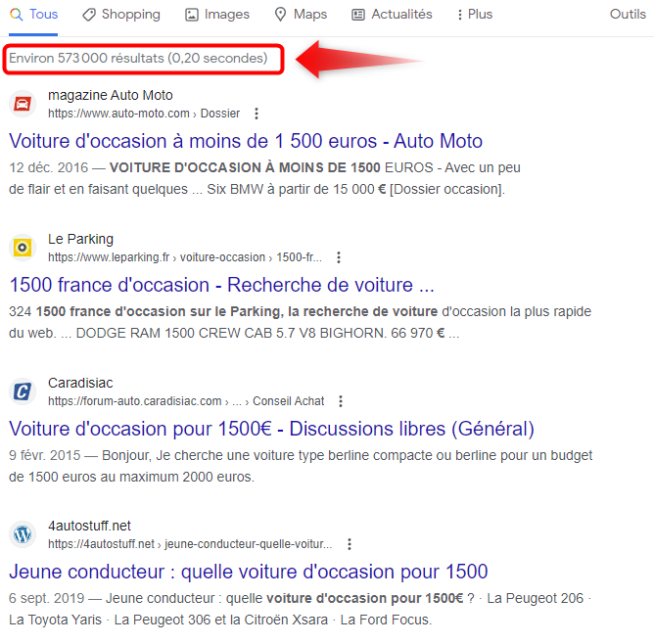Select the Tous search tab
This screenshot has width=654, height=644.
(x=33, y=15)
